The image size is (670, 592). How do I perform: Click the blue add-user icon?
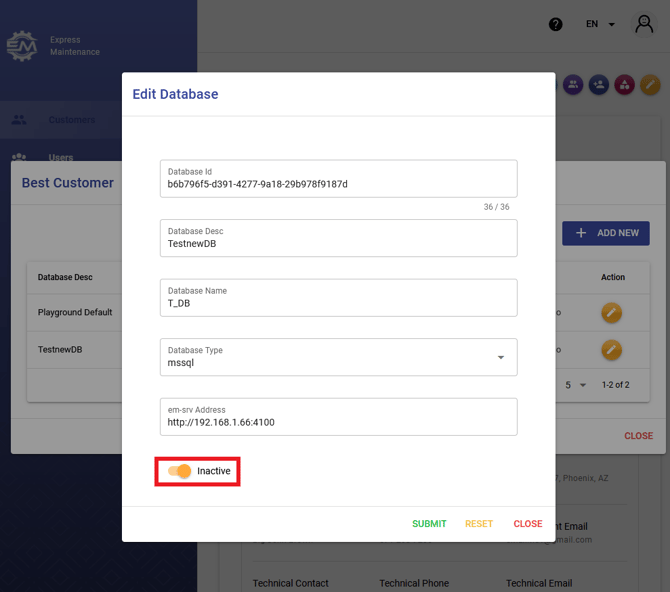coord(599,85)
